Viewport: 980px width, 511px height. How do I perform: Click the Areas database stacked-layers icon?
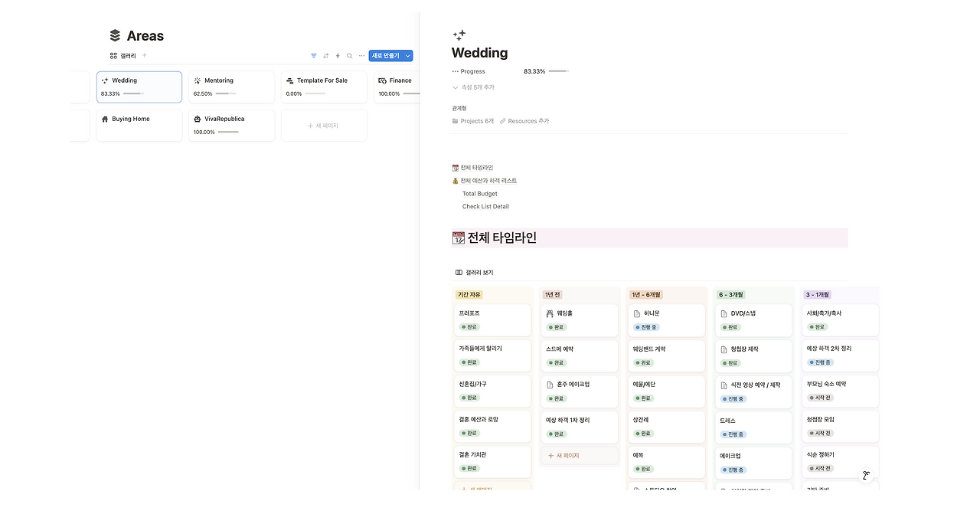point(116,35)
